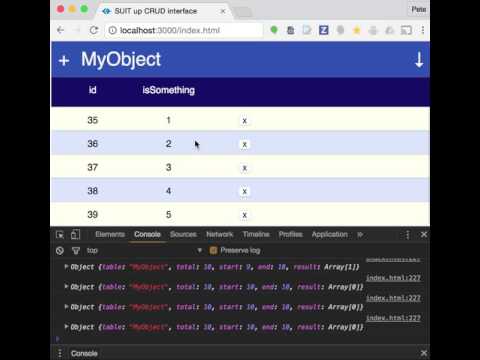Switch to the Sources tab in DevTools
480x360 pixels.
coord(183,234)
